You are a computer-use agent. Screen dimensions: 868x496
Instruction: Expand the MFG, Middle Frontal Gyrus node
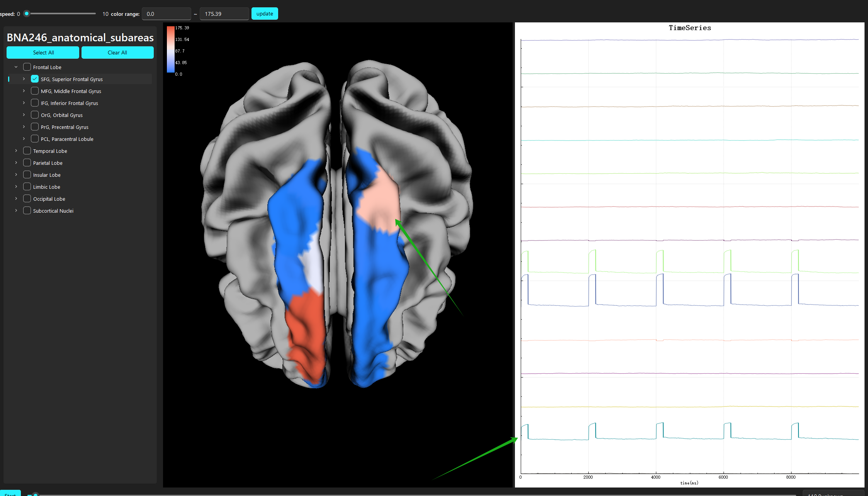[24, 91]
